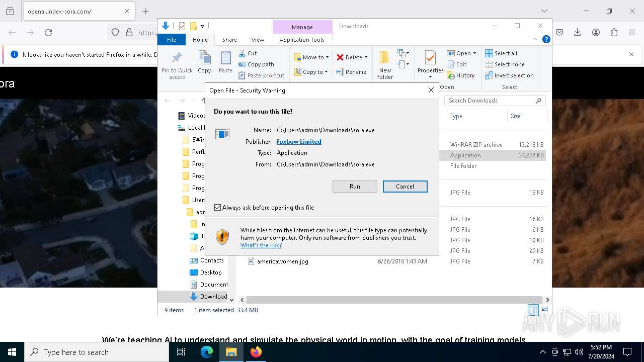Create a New folder from the ribbon
Viewport: 644px width, 362px height.
pyautogui.click(x=385, y=65)
